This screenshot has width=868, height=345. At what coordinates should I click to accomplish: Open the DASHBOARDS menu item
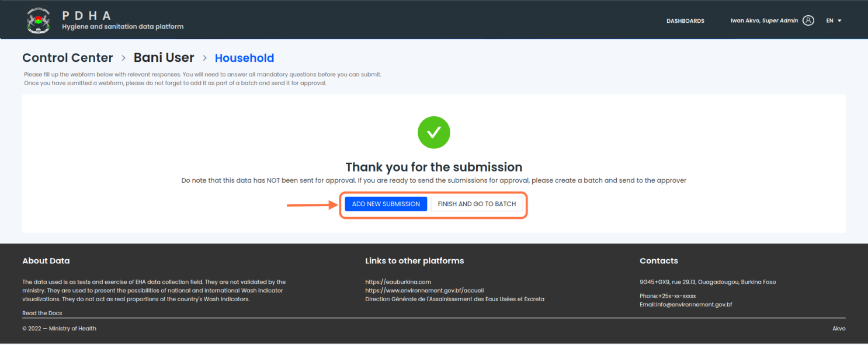pos(685,21)
